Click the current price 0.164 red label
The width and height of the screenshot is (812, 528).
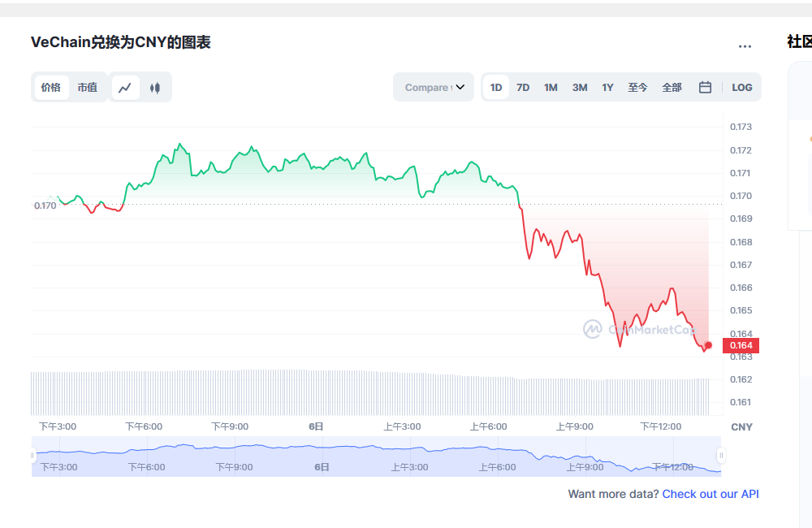(741, 345)
